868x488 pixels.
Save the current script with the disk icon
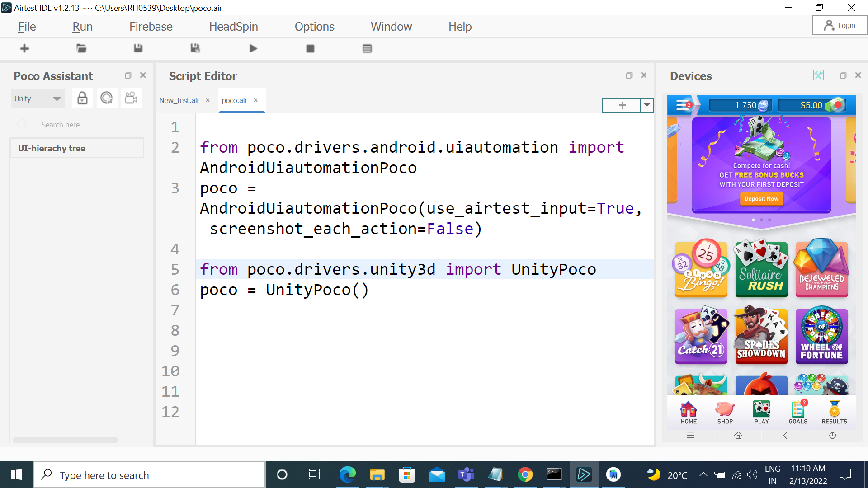click(138, 48)
